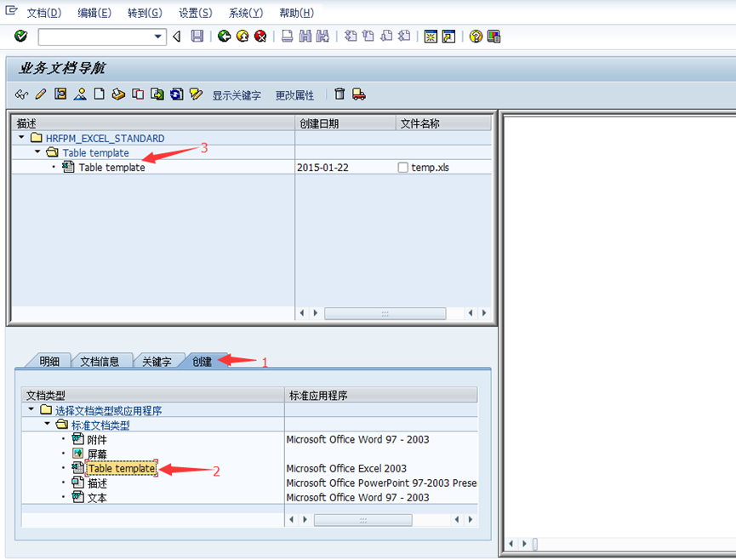Image resolution: width=736 pixels, height=560 pixels.
Task: Click the blue refresh icon in navigation toolbar
Action: (x=176, y=94)
